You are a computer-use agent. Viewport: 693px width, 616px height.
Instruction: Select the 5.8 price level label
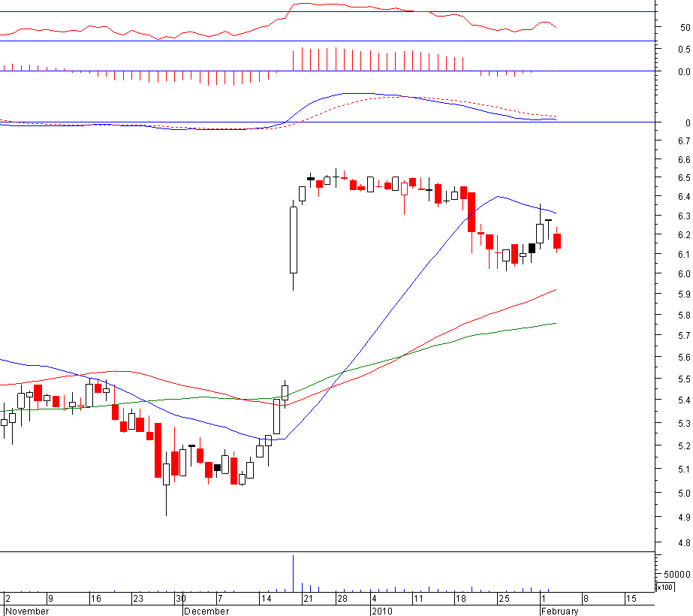684,316
